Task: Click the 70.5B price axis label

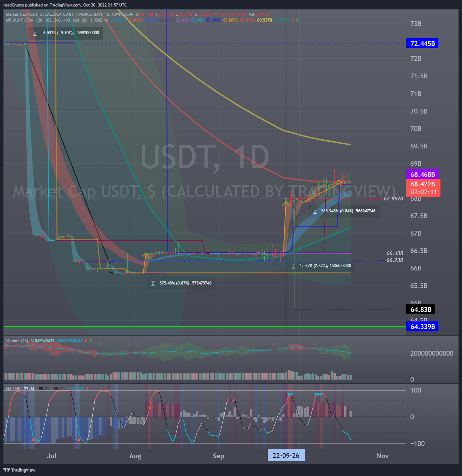Action: pos(419,111)
